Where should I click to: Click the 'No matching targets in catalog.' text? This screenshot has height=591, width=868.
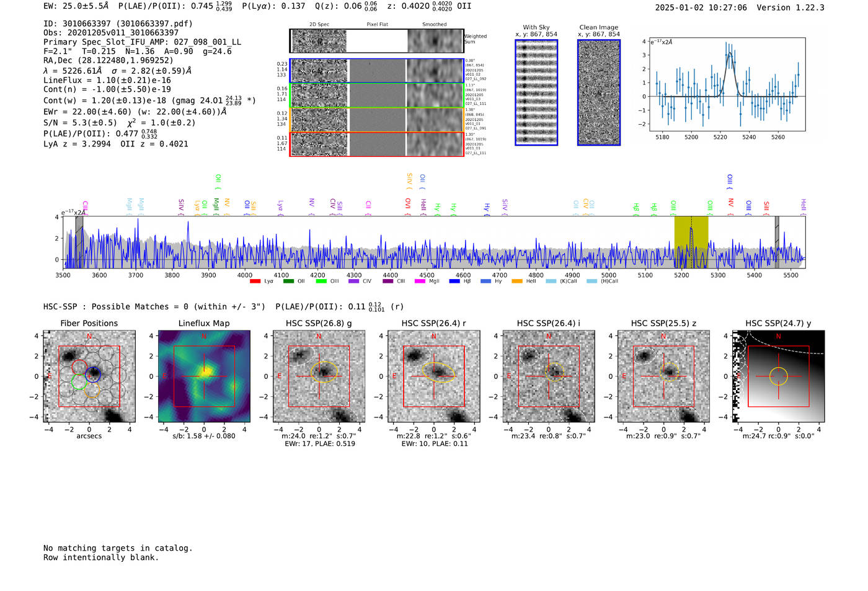(118, 548)
